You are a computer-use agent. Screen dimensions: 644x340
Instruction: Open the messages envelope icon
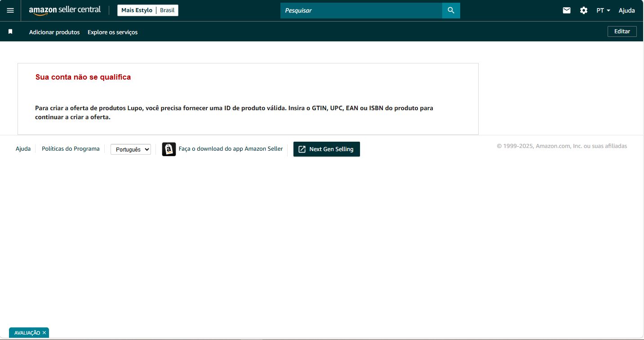[x=567, y=10]
